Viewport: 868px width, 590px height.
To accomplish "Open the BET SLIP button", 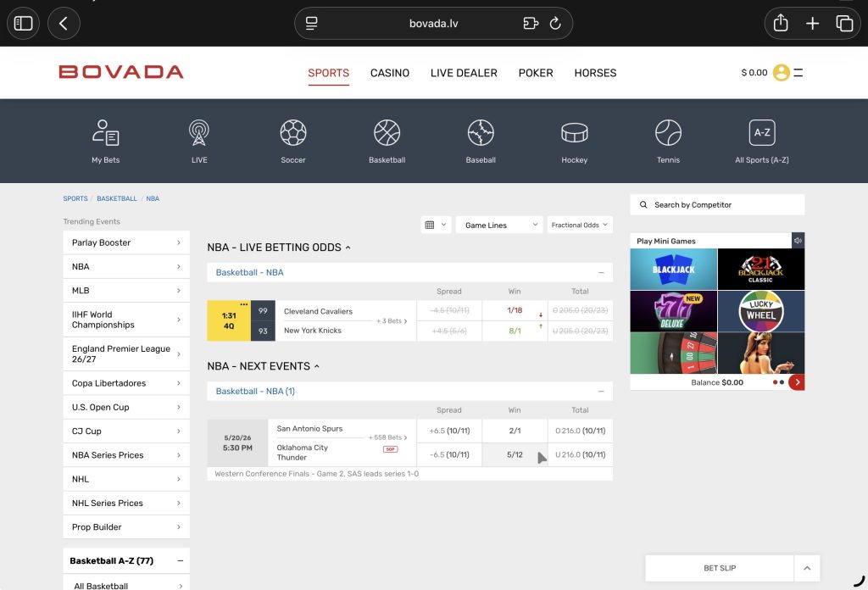I will [720, 568].
